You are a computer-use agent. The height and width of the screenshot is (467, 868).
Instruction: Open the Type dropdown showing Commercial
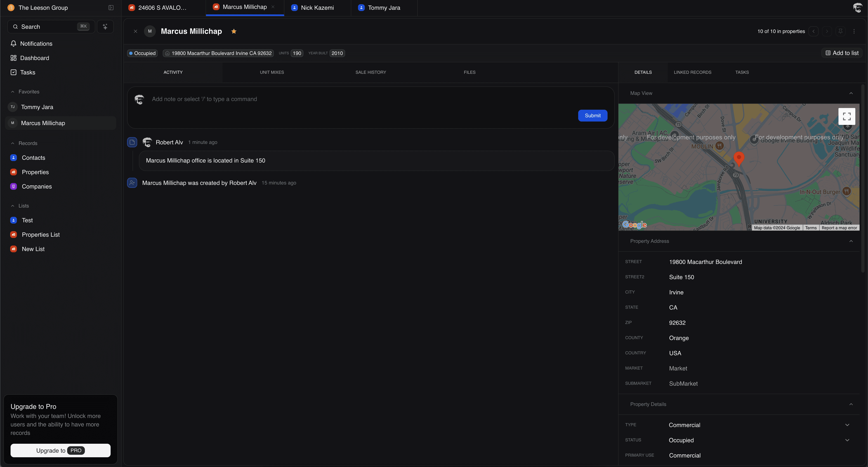pos(847,425)
